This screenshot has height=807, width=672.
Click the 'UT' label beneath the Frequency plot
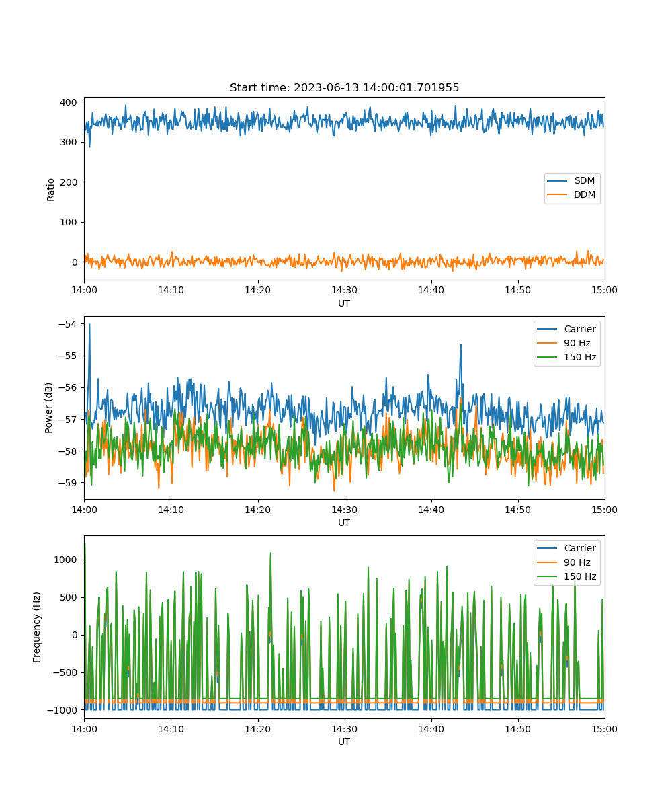pyautogui.click(x=344, y=742)
